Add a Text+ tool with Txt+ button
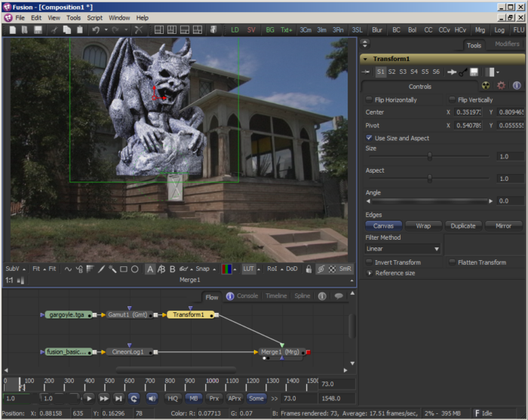Viewport: 528px width, 420px height. coord(287,30)
